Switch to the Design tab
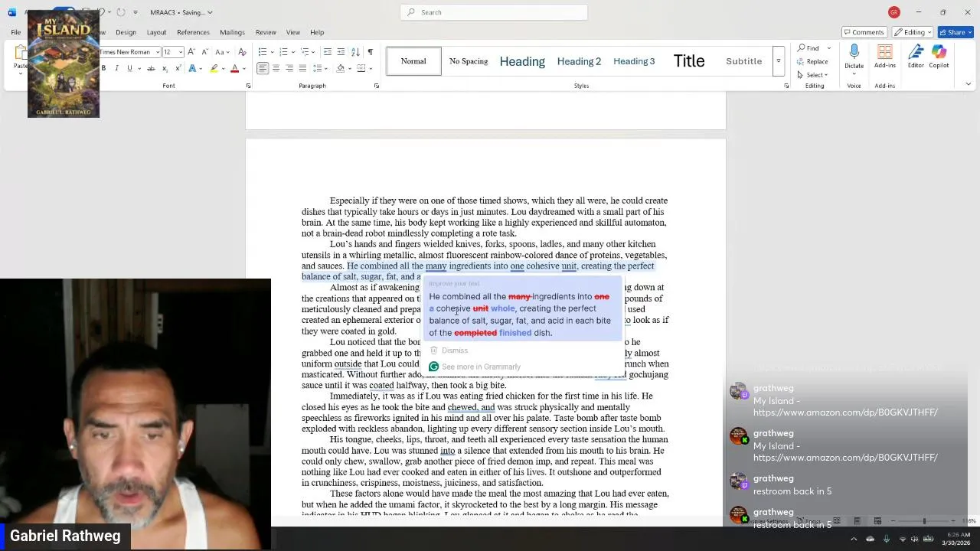 click(126, 32)
